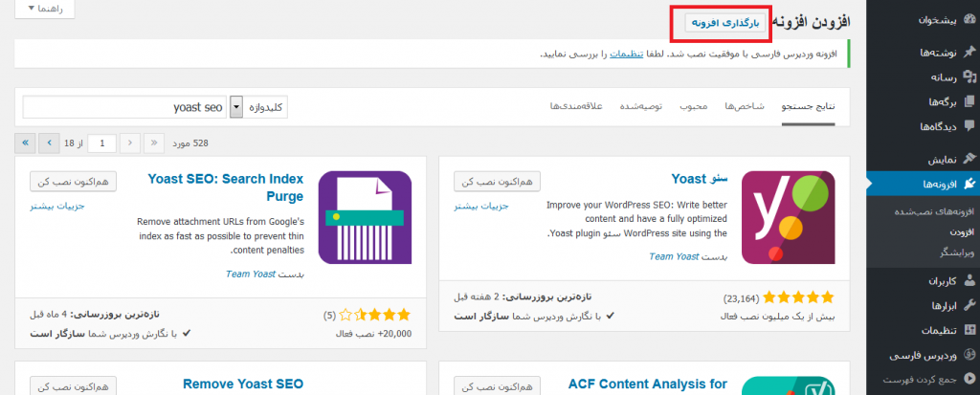Click the Dashboard (پیشخوان) gauge icon

(970, 20)
